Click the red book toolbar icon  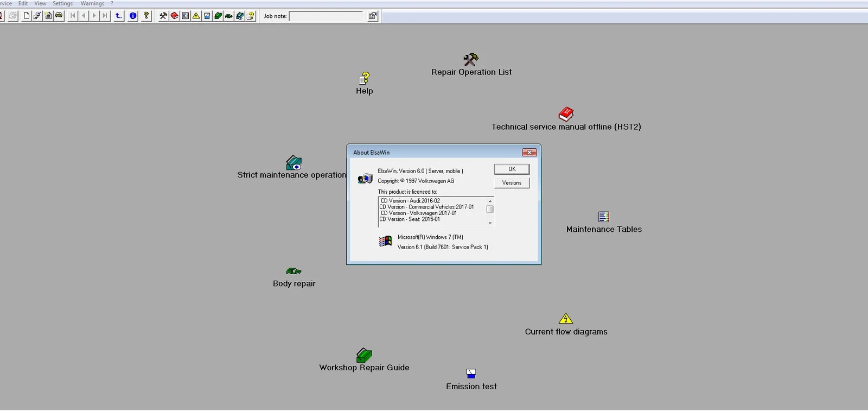pyautogui.click(x=174, y=16)
